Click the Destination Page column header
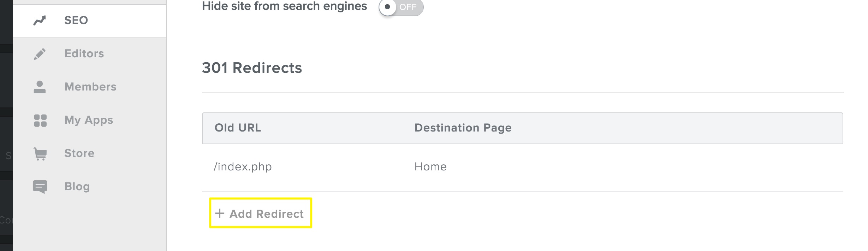The image size is (868, 251). tap(463, 128)
